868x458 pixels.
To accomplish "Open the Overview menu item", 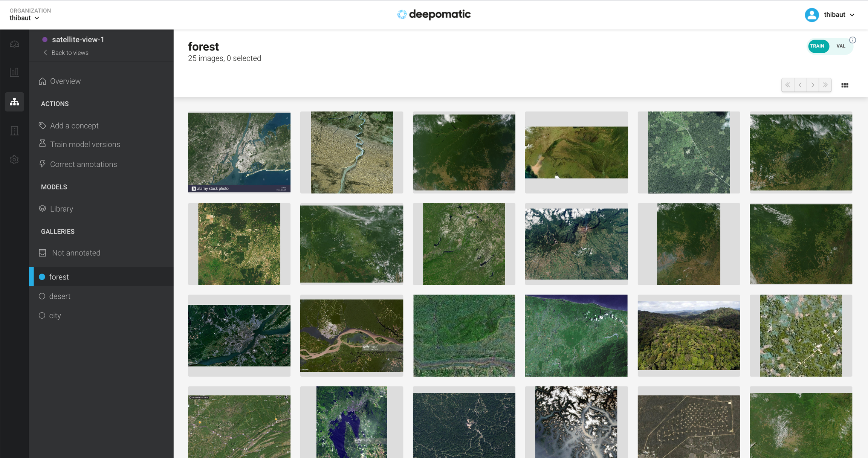I will (65, 81).
